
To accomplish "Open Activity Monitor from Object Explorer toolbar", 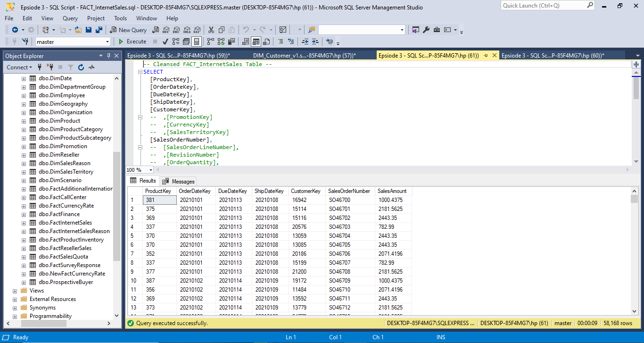I will pyautogui.click(x=91, y=67).
